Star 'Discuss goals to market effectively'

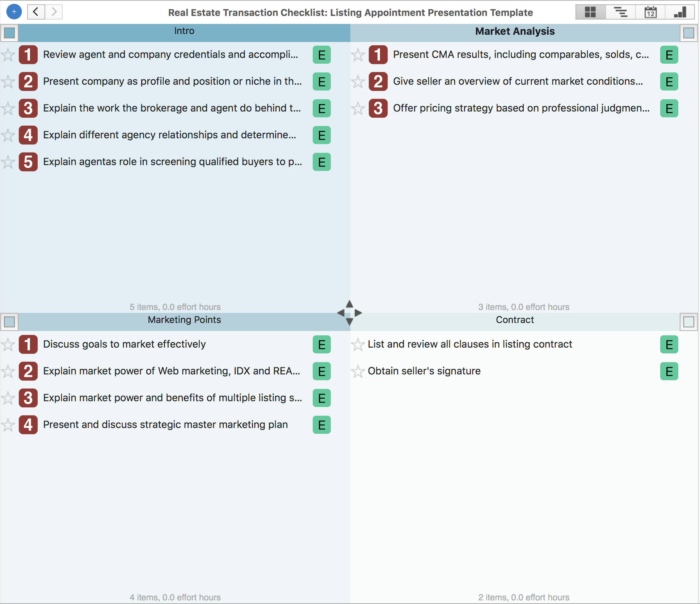click(x=8, y=344)
